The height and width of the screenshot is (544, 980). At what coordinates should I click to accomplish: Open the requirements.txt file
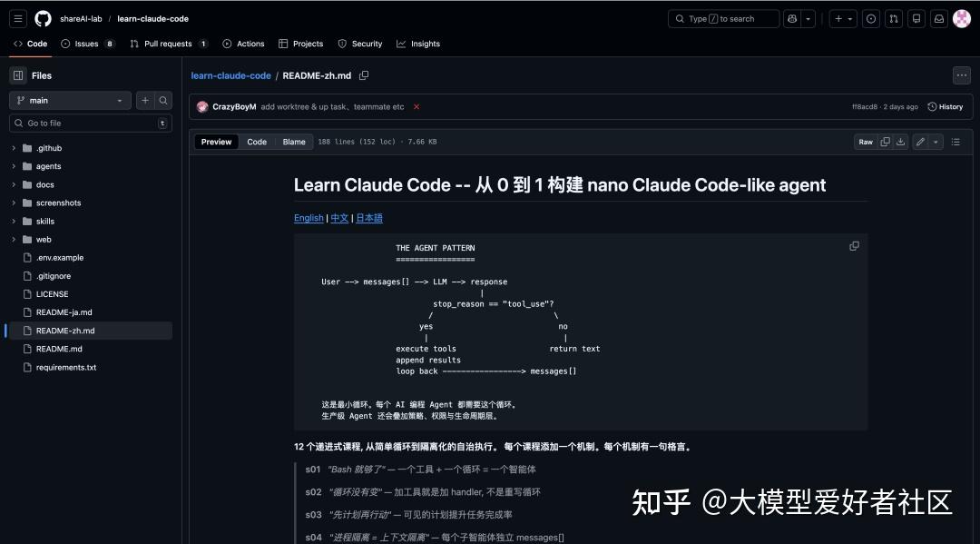[x=65, y=368]
